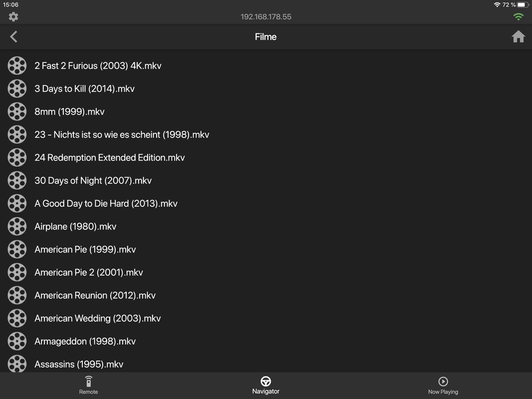The width and height of the screenshot is (532, 399).
Task: Tap the film reel icon for 23 - Nichts ist so wie es scheint
Action: coord(17,134)
